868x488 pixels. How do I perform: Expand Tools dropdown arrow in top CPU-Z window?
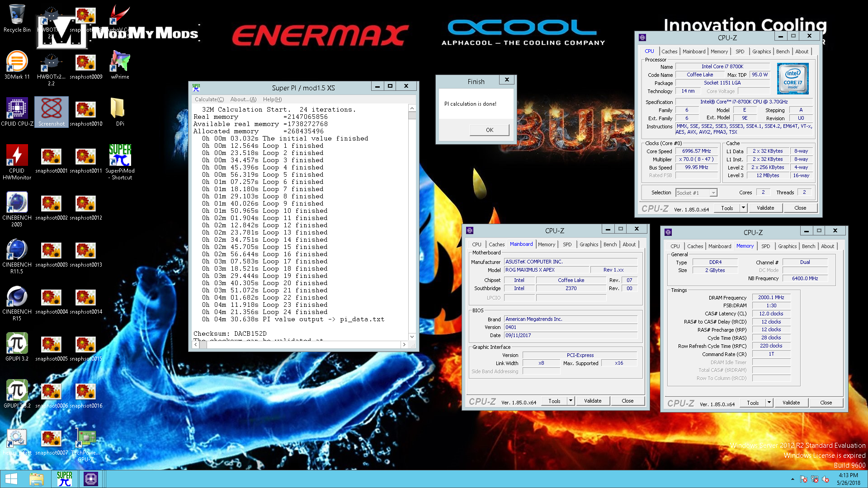coord(743,208)
